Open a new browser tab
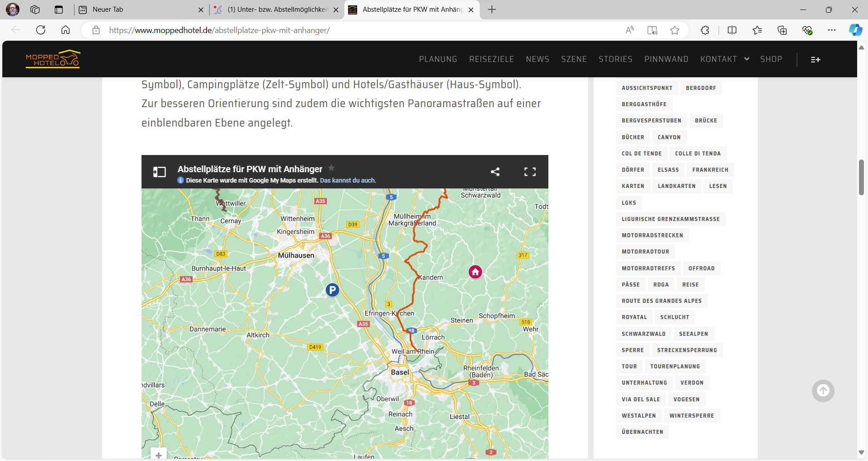The height and width of the screenshot is (461, 868). [x=492, y=9]
